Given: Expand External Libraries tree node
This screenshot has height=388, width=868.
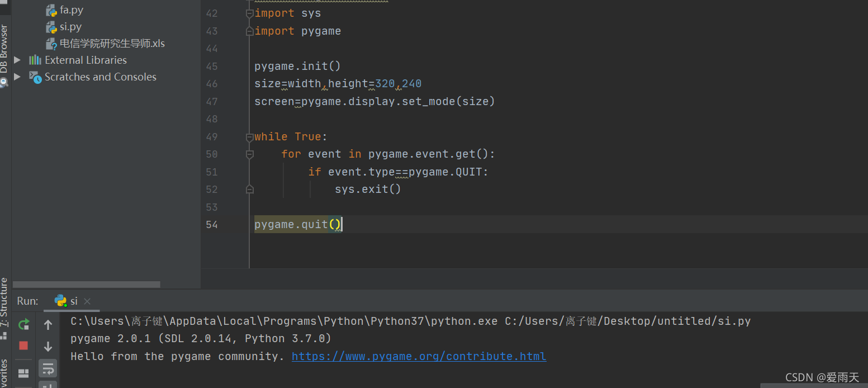Looking at the screenshot, I should point(17,60).
